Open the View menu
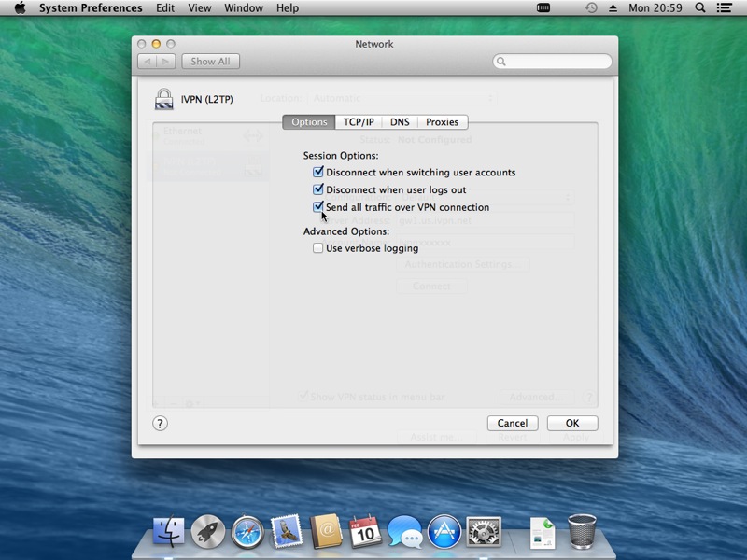Screen dimensions: 747x560 [200, 8]
